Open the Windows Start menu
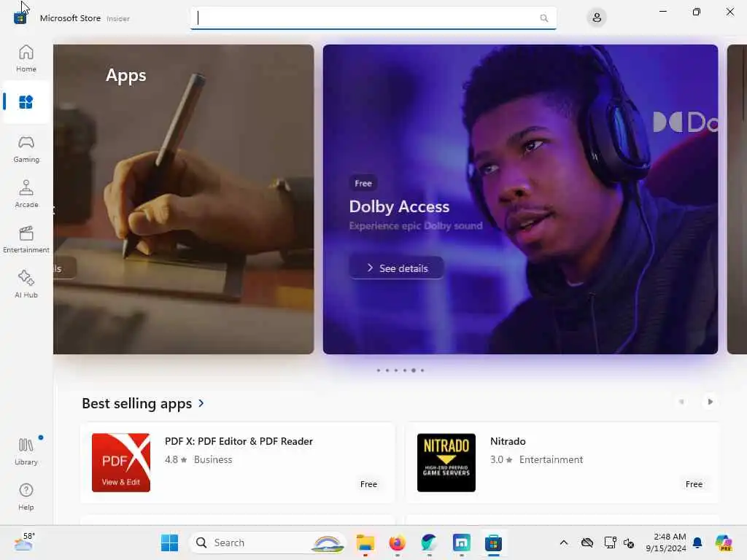Screen dimensions: 747x560 coord(169,542)
